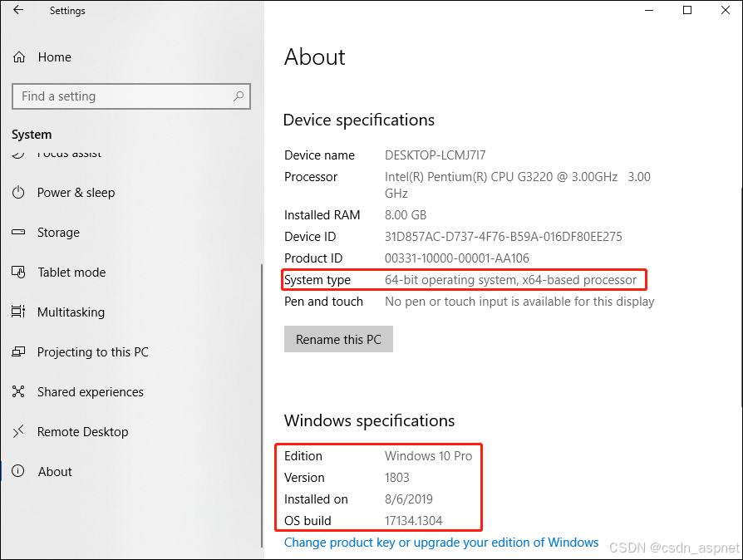Click the Device specifications heading
The image size is (743, 560).
pyautogui.click(x=359, y=120)
